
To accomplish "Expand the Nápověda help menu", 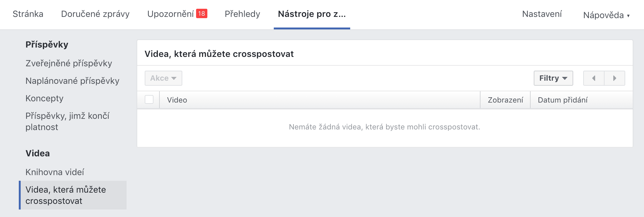I will point(606,15).
